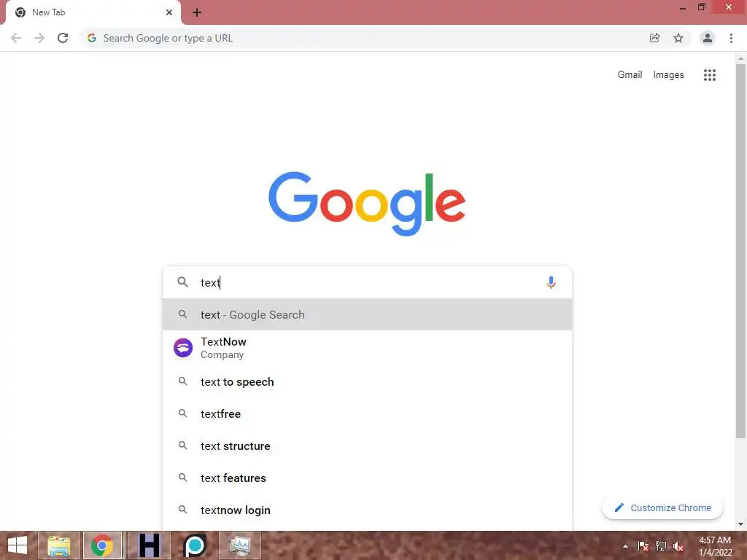Click the magnifier icon beside 'text to speech'
The width and height of the screenshot is (747, 560).
point(182,381)
